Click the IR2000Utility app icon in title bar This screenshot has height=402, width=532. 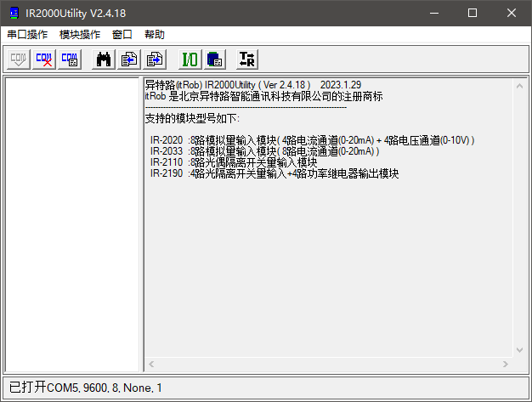tap(14, 14)
